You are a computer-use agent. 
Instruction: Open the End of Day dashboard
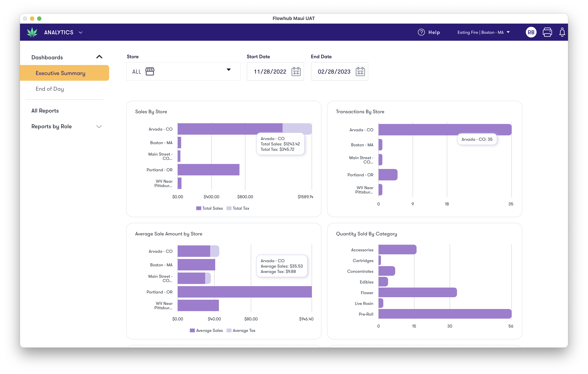50,89
